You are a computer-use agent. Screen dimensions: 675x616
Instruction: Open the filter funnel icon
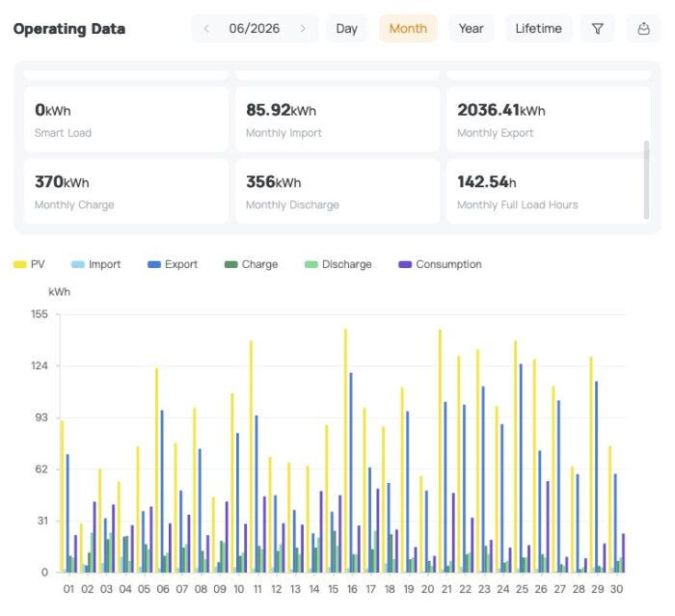[597, 29]
